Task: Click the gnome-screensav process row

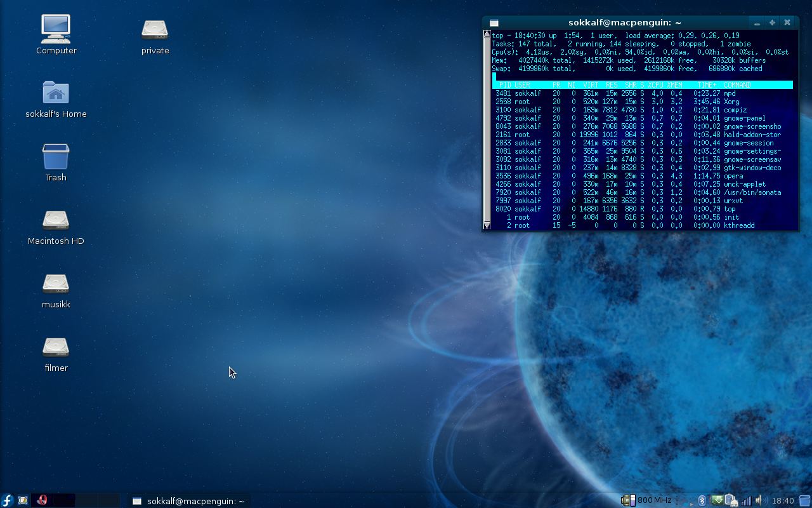Action: tap(643, 159)
